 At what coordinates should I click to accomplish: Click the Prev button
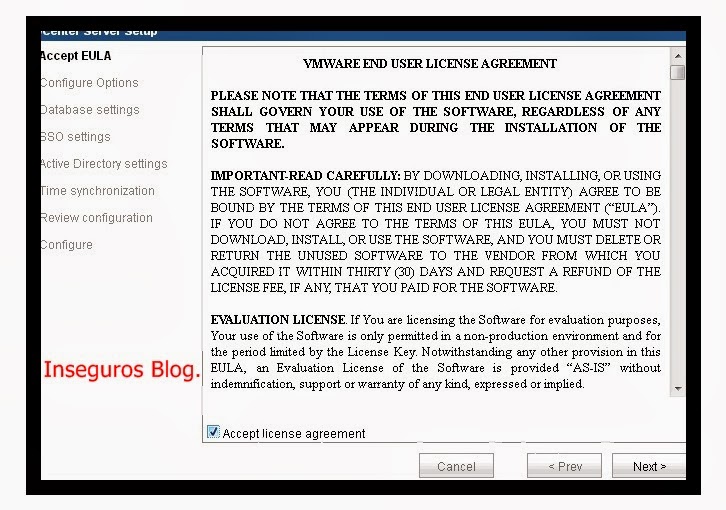point(564,466)
